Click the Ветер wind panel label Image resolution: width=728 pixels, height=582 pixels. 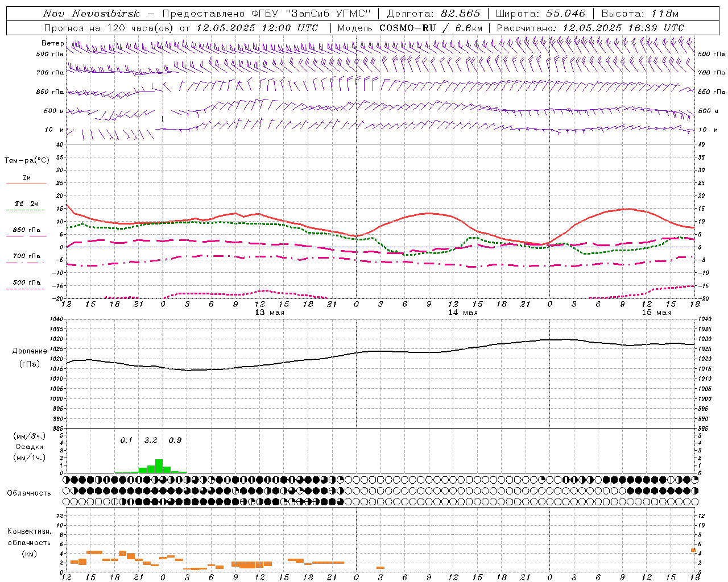tap(52, 43)
